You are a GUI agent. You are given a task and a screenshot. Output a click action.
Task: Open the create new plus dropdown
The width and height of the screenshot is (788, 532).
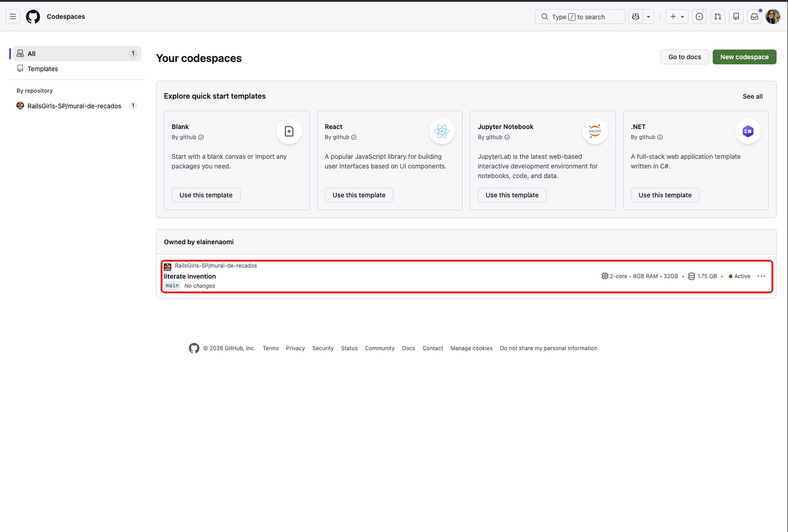click(677, 17)
